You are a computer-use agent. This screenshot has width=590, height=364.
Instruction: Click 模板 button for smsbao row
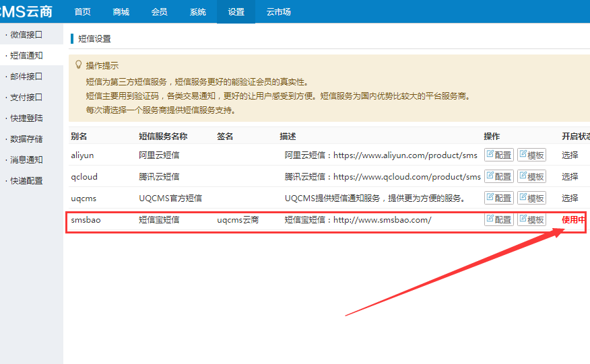(x=531, y=219)
